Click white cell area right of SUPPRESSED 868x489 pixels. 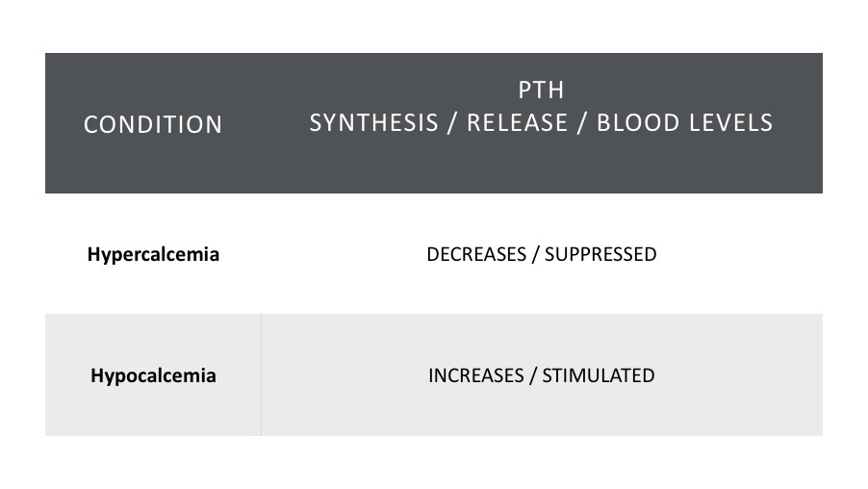tap(739, 254)
